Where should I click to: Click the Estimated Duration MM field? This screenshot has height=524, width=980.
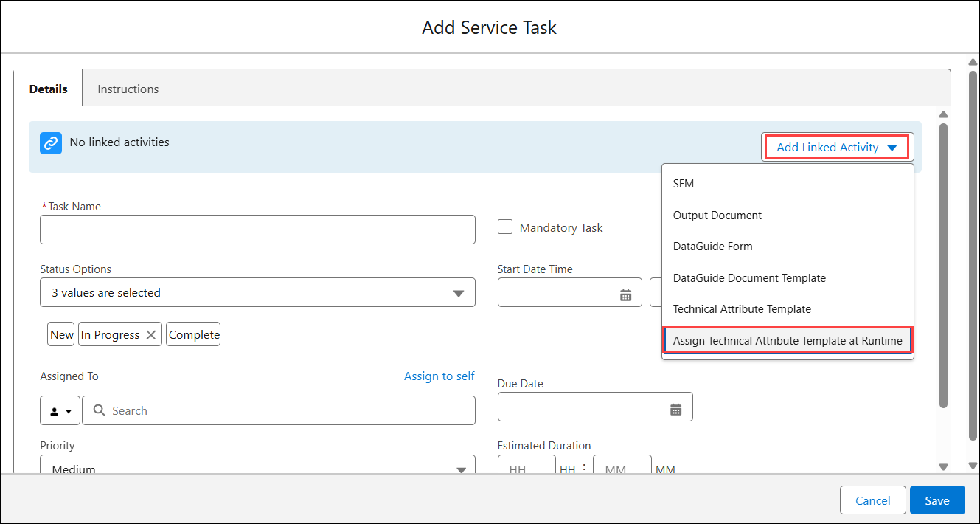point(622,466)
